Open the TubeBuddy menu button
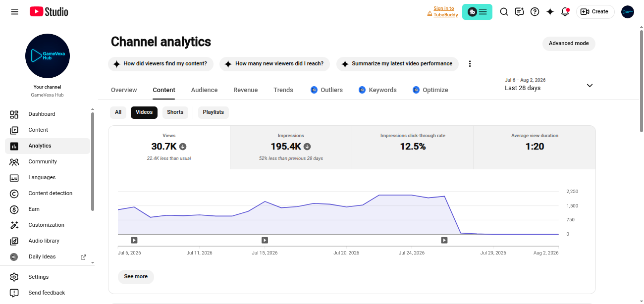This screenshot has height=304, width=644. [x=477, y=12]
